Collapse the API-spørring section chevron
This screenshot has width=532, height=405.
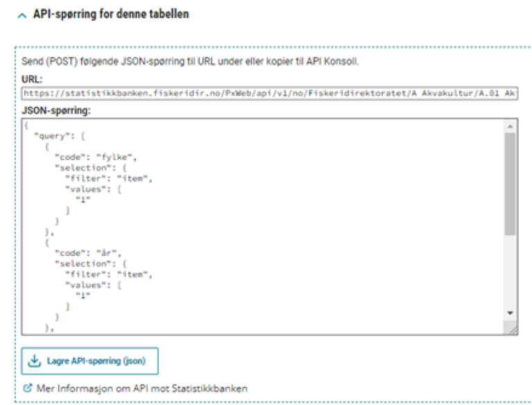[21, 15]
